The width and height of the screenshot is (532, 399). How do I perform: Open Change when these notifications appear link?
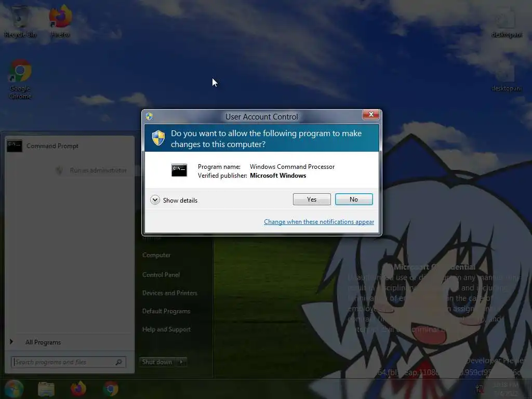[319, 222]
